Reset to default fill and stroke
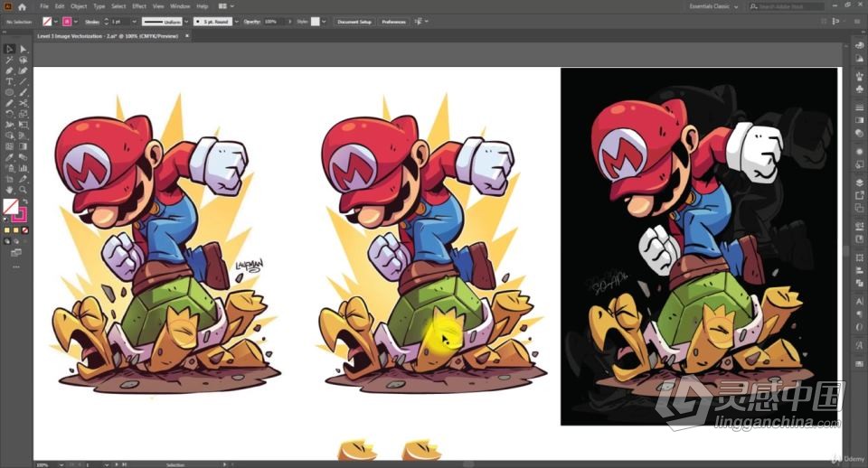 click(x=6, y=220)
